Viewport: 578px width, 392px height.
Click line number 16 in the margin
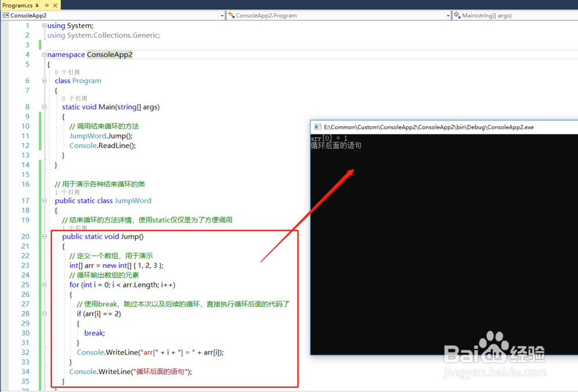click(x=25, y=184)
